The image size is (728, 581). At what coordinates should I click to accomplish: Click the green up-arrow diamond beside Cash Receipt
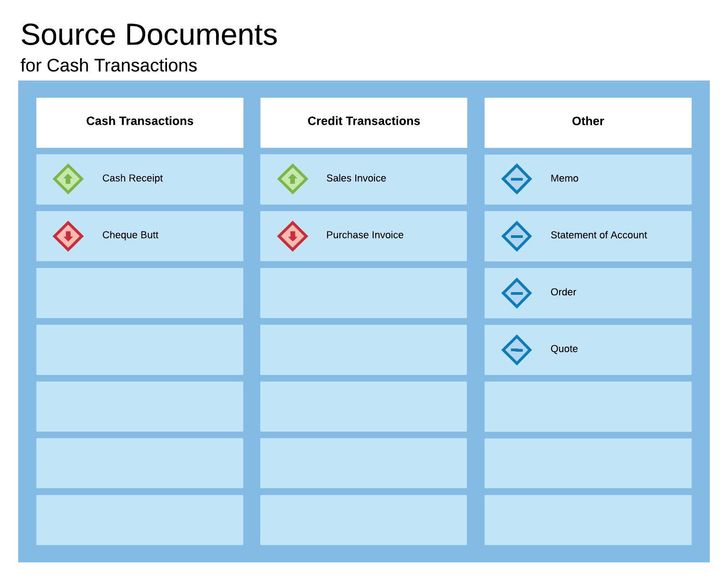67,179
